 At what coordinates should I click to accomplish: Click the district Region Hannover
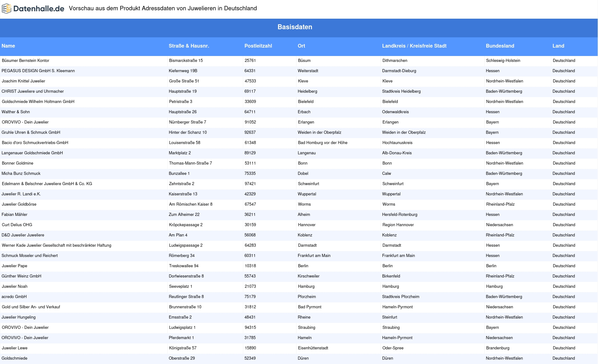point(398,225)
